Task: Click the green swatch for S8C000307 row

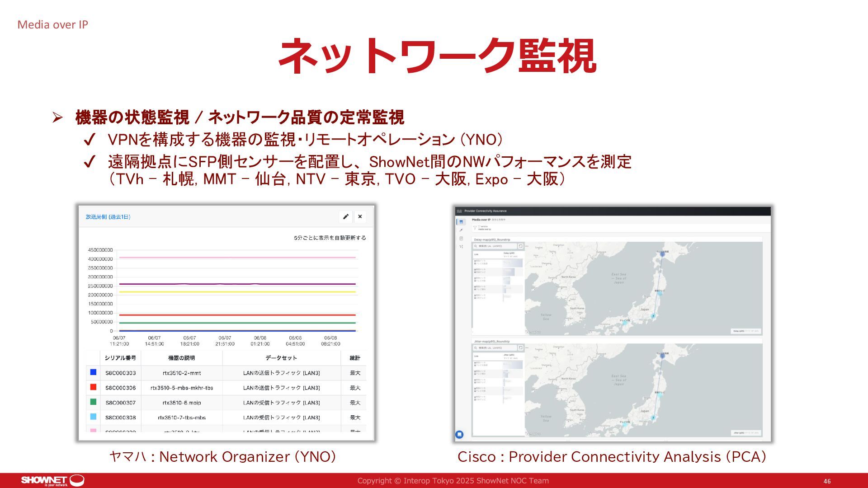Action: click(93, 402)
